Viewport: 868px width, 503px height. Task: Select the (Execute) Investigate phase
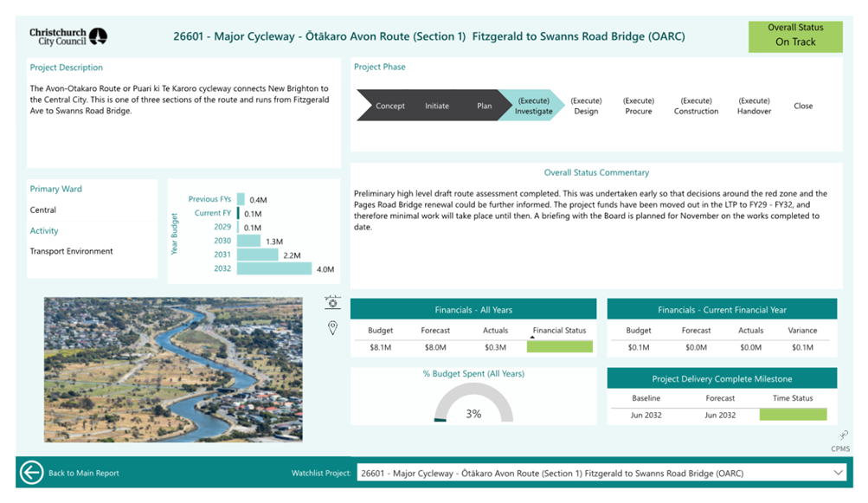point(534,106)
